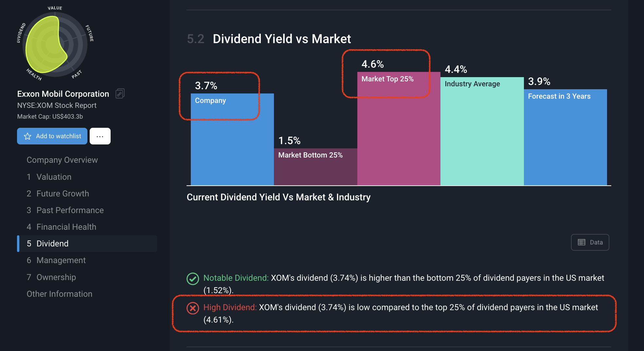Add Exxon Mobil to watchlist
The width and height of the screenshot is (644, 351).
click(52, 136)
